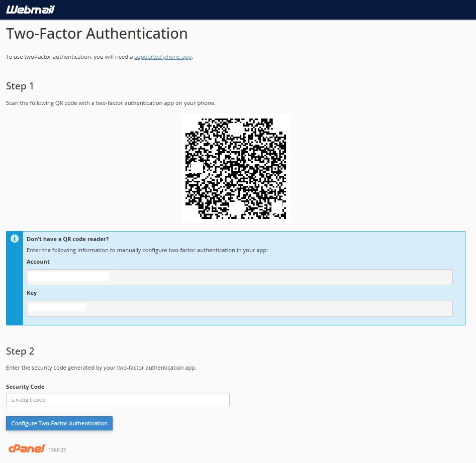
Task: Click the Security Code label
Action: click(25, 387)
